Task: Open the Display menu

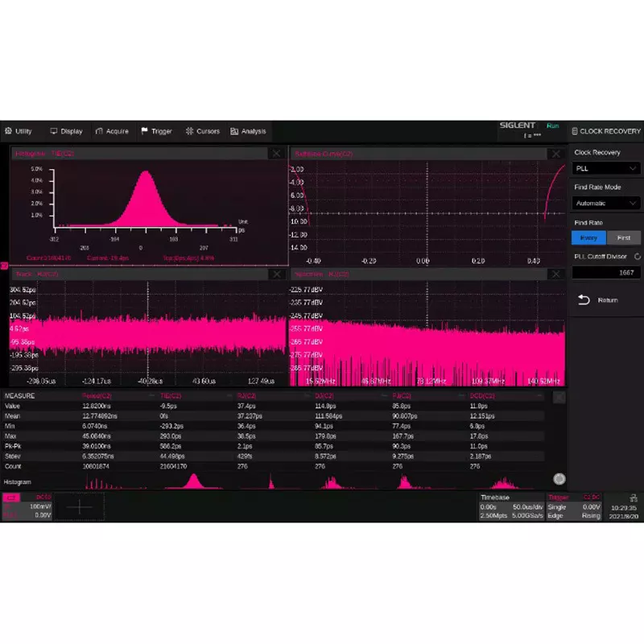Action: (x=67, y=131)
